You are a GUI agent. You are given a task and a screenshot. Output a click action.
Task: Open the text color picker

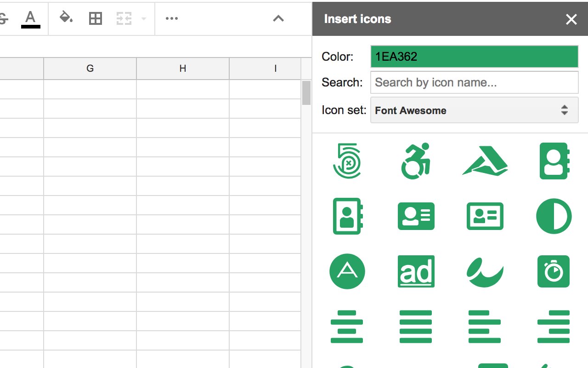click(30, 18)
